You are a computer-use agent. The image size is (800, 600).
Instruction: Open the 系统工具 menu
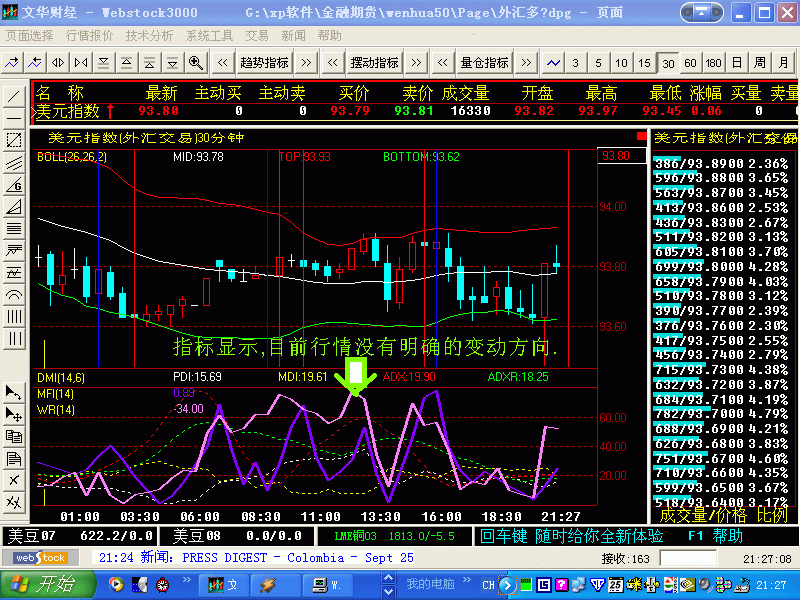click(x=209, y=36)
